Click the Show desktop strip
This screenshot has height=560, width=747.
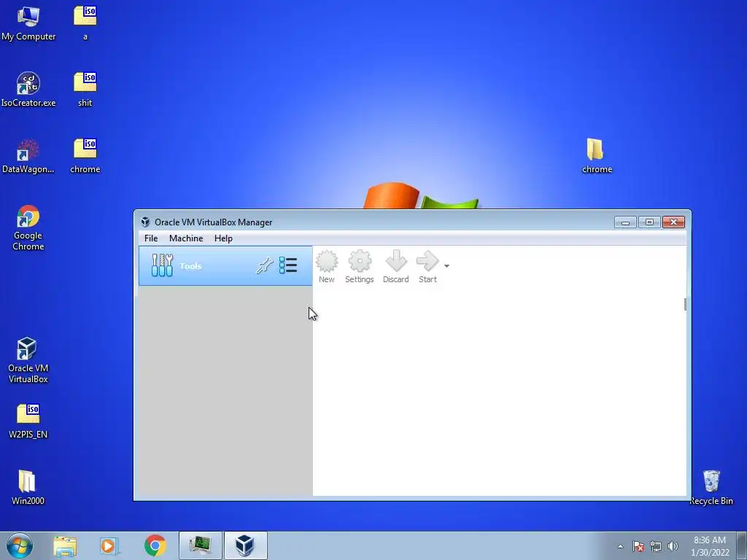point(742,545)
